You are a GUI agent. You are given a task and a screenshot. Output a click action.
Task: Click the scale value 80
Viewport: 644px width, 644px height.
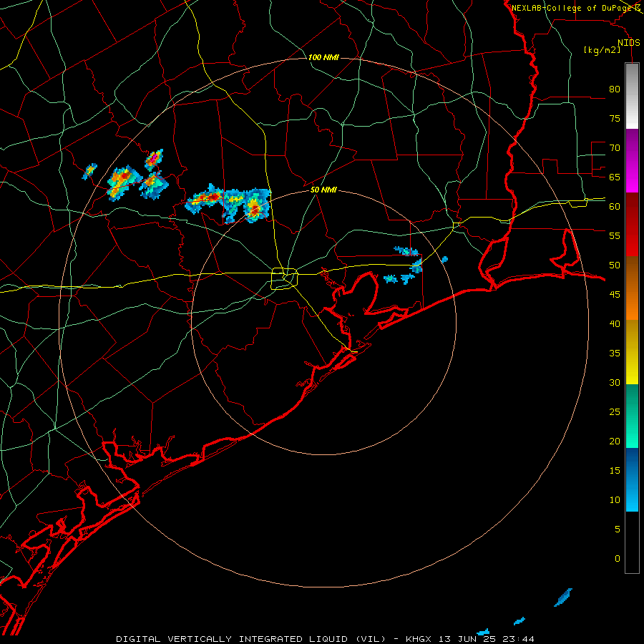[x=615, y=89]
